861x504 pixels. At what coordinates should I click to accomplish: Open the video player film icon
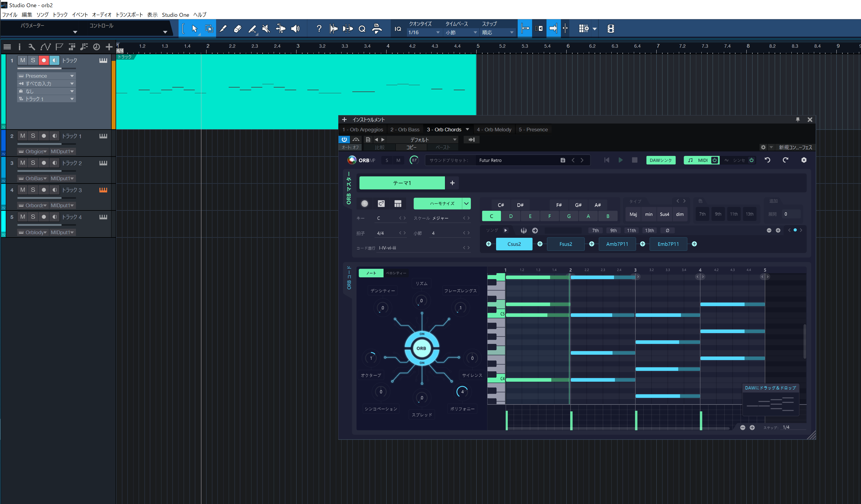click(x=610, y=29)
